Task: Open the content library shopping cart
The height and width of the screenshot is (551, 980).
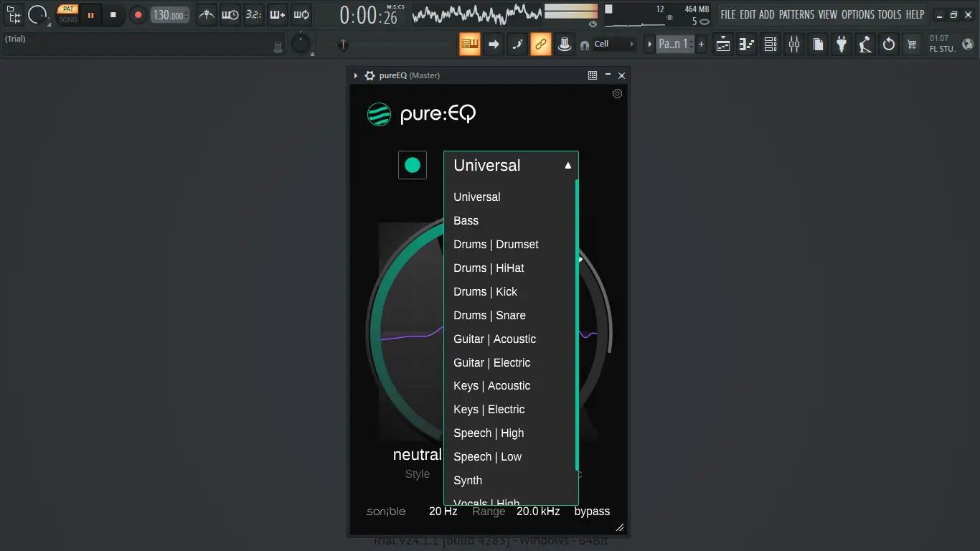Action: point(912,44)
